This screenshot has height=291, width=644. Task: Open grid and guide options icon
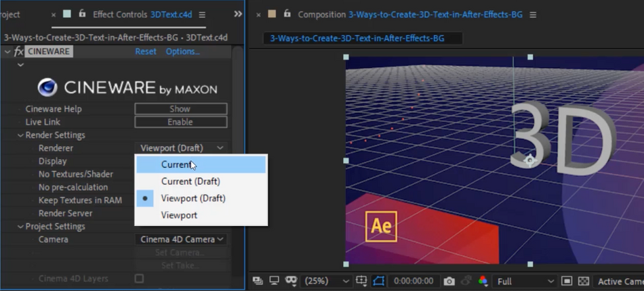361,281
